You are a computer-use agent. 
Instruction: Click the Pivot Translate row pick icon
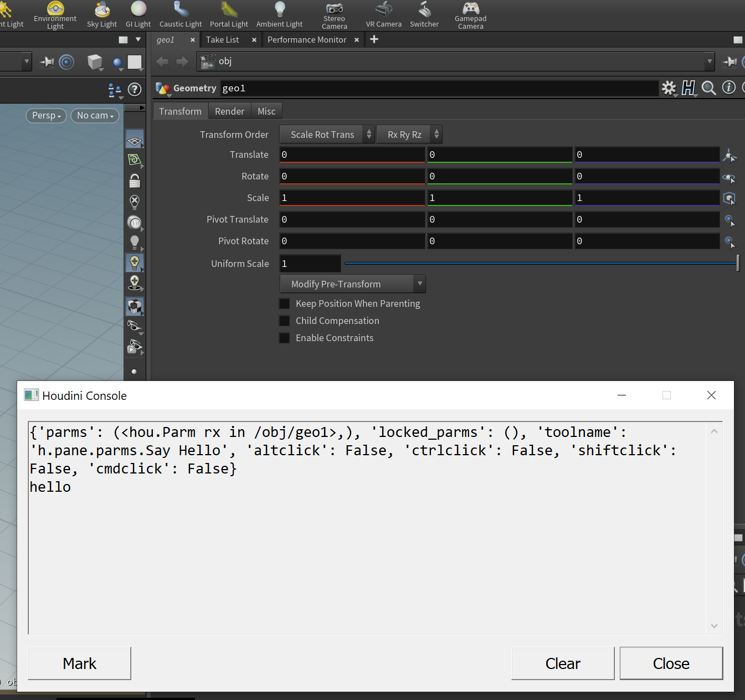point(730,220)
